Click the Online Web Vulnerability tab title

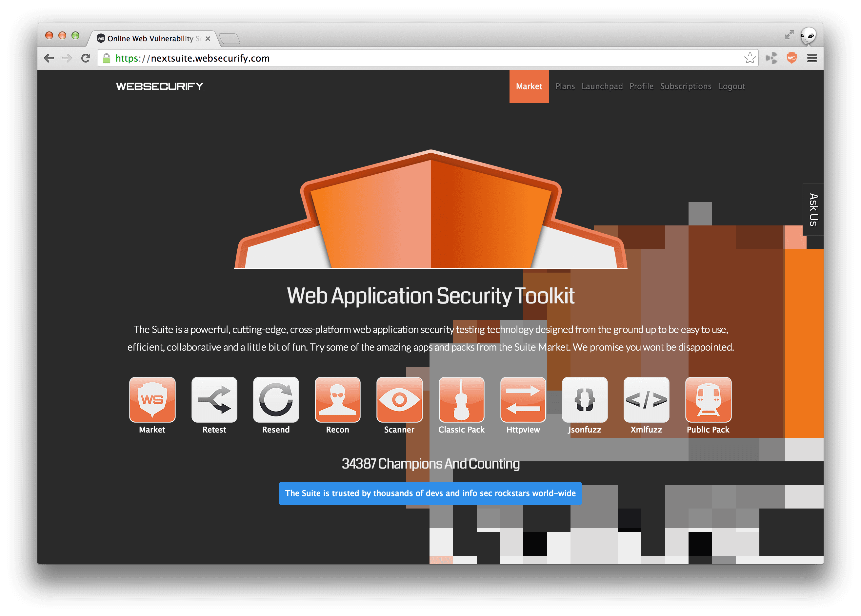point(153,39)
